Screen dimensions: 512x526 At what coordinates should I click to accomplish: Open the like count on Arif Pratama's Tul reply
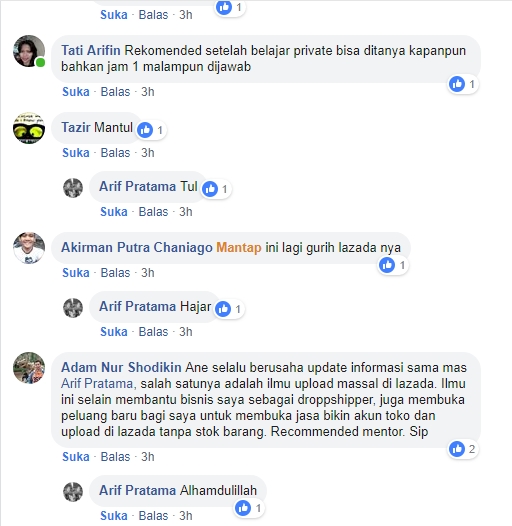(217, 189)
